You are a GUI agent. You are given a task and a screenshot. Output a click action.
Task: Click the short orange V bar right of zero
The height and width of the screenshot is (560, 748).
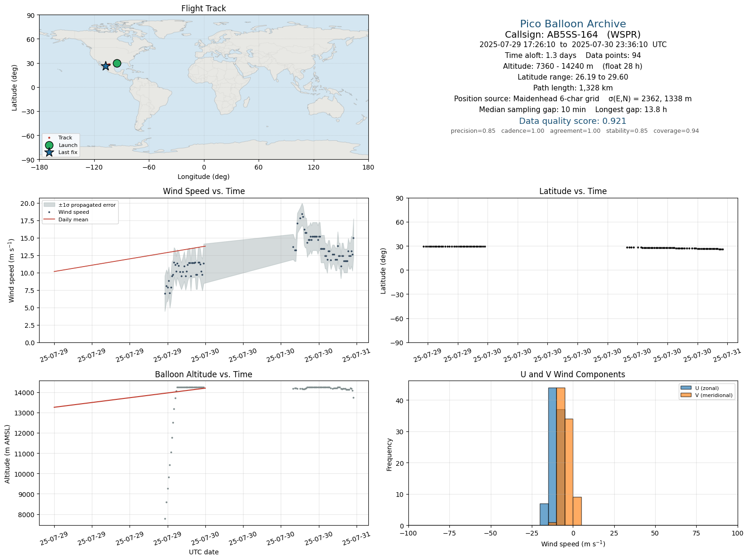click(577, 511)
